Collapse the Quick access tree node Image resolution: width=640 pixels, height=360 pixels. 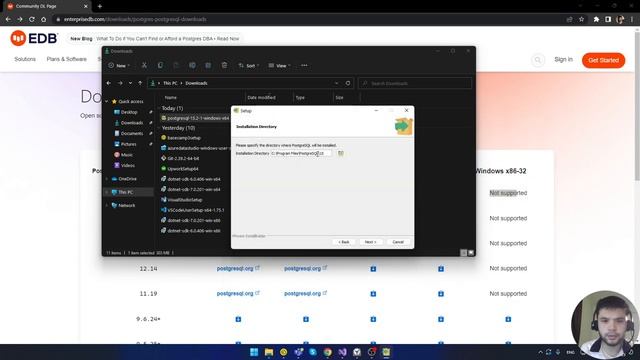click(107, 101)
